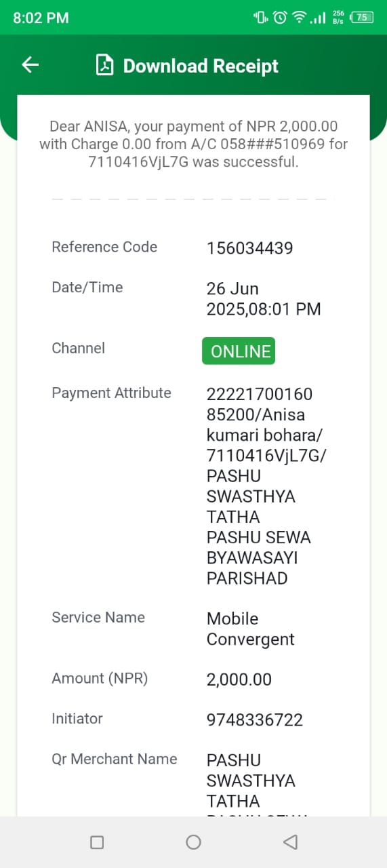This screenshot has width=387, height=868.
Task: Tap the Qr Merchant Name label
Action: (x=115, y=759)
